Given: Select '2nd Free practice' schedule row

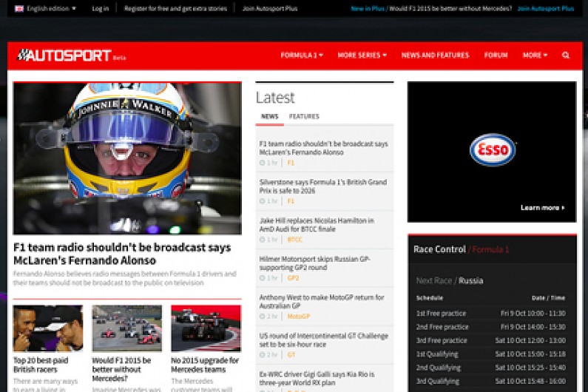Looking at the screenshot, I should [491, 327].
